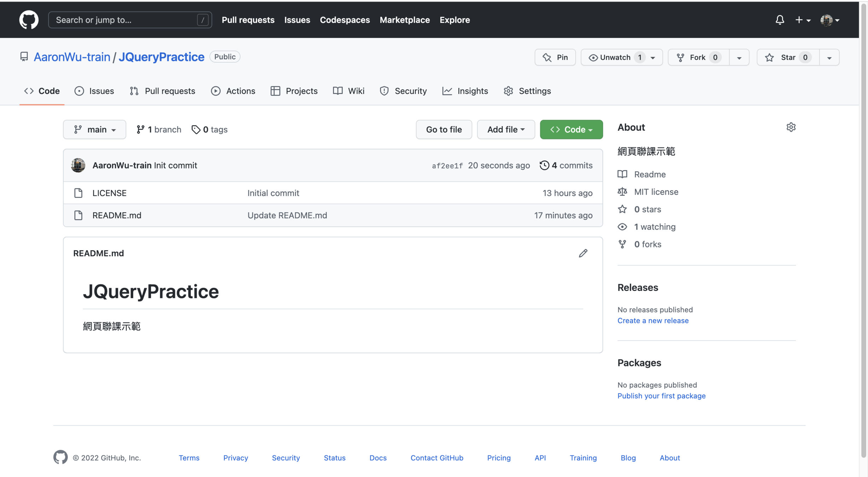Click the GitHub Octocat logo in header
This screenshot has width=868, height=477.
coord(29,20)
